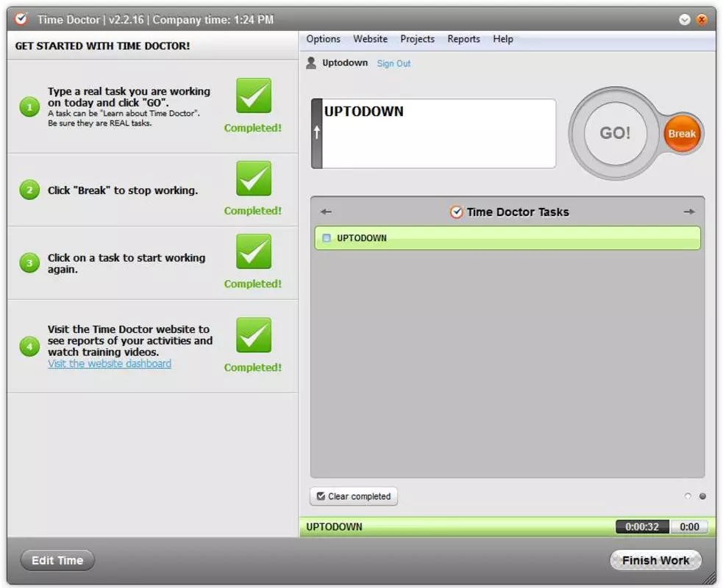Go to previous task list with left arrow

[326, 212]
